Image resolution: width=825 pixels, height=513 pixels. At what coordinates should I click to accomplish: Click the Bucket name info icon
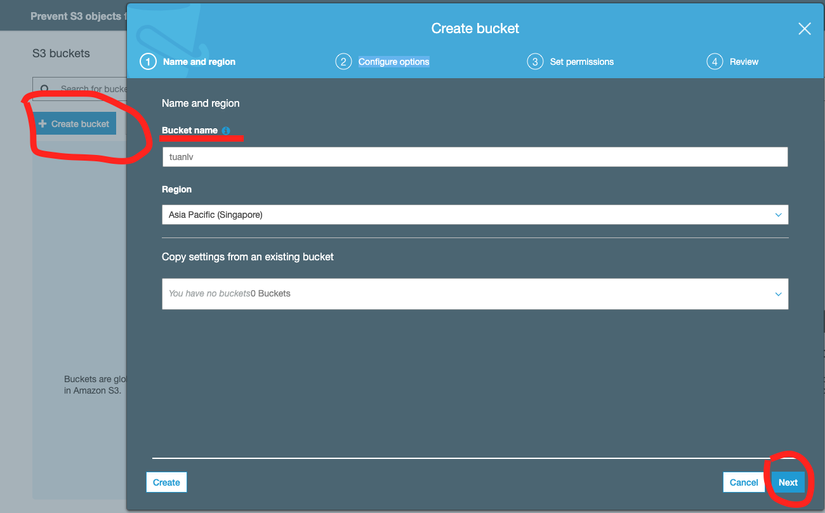226,130
